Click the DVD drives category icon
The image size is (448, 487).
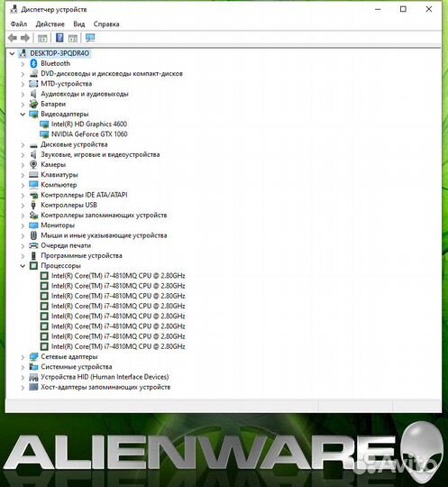click(33, 74)
